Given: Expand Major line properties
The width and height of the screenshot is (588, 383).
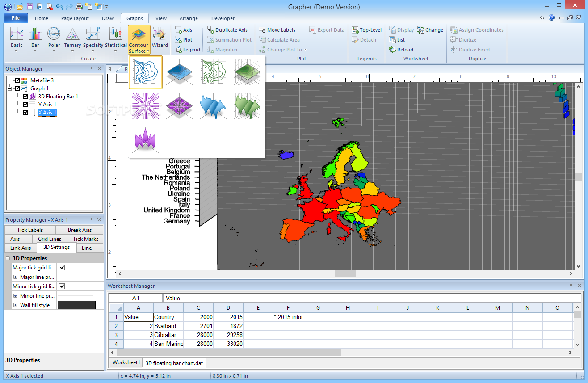Looking at the screenshot, I should pos(15,277).
